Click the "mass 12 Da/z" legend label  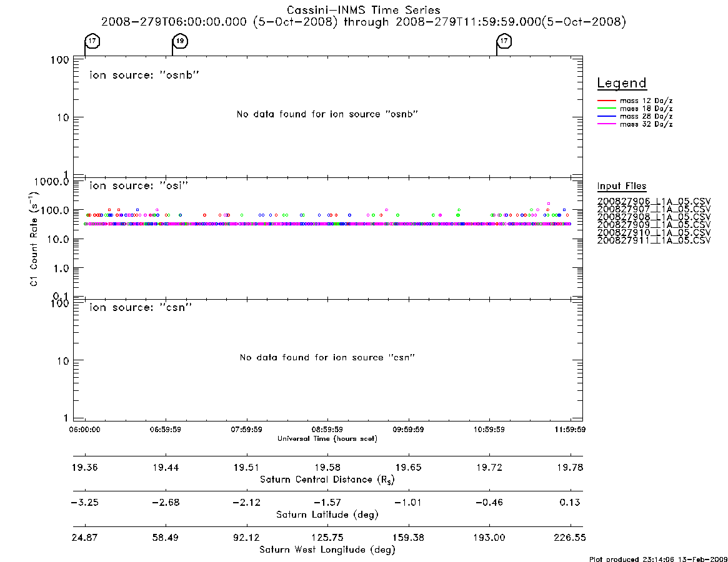coord(646,101)
